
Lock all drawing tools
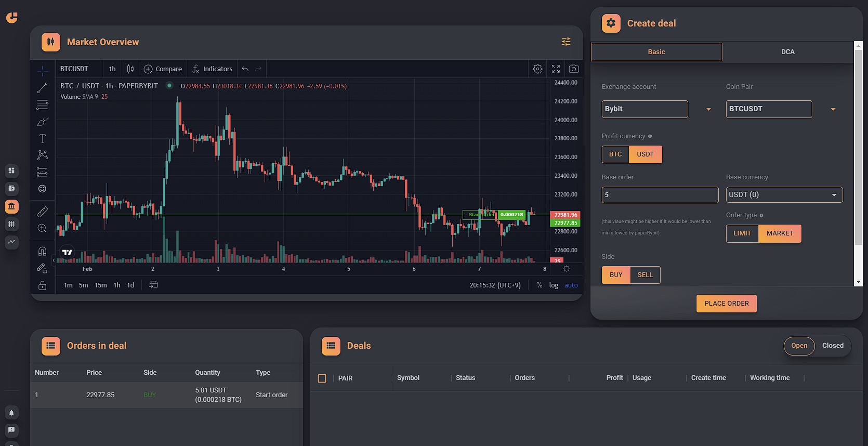[x=43, y=285]
